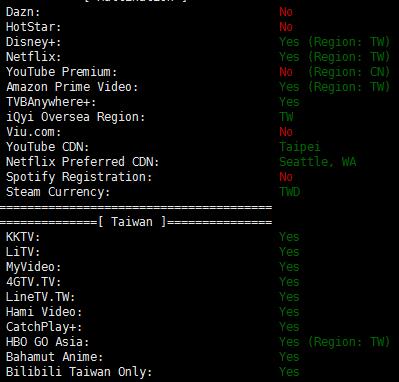Click the Dazn label text
Screen dimensions: 399x382
tap(23, 12)
